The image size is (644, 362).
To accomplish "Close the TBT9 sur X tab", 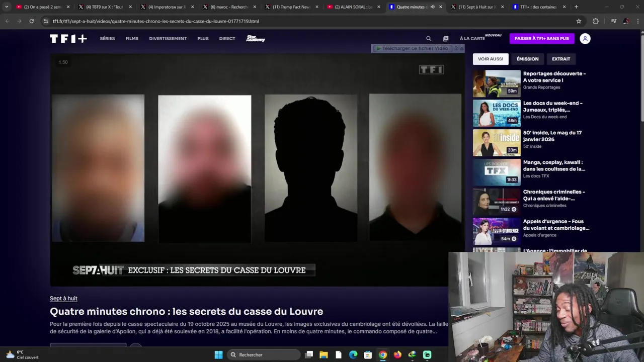I will [x=130, y=7].
